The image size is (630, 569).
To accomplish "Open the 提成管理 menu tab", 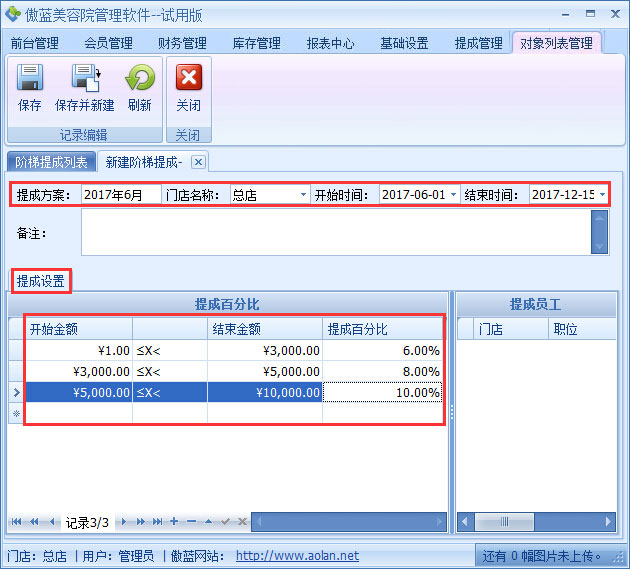I will click(x=479, y=43).
